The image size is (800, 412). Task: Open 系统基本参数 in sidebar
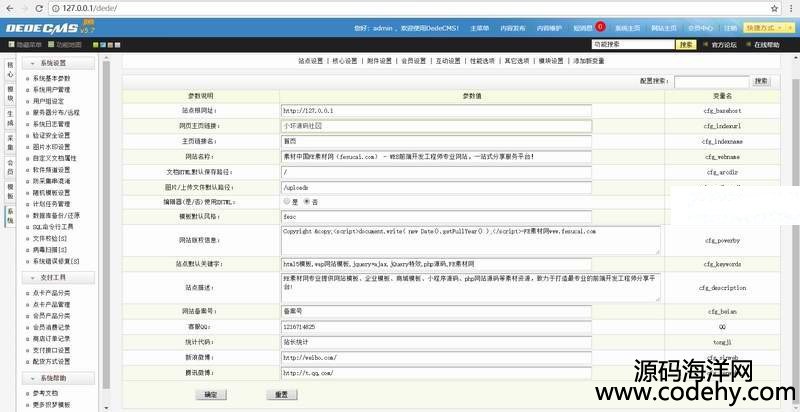pyautogui.click(x=52, y=79)
